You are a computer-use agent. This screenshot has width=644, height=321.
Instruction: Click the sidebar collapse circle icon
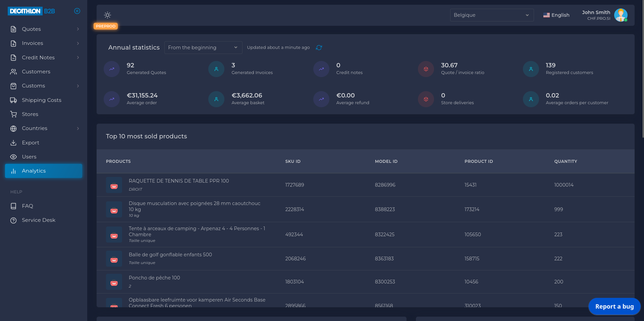click(x=77, y=11)
